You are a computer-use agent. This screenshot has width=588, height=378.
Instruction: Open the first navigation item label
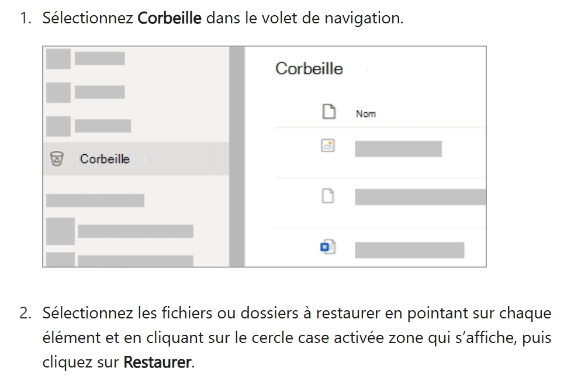click(x=100, y=58)
